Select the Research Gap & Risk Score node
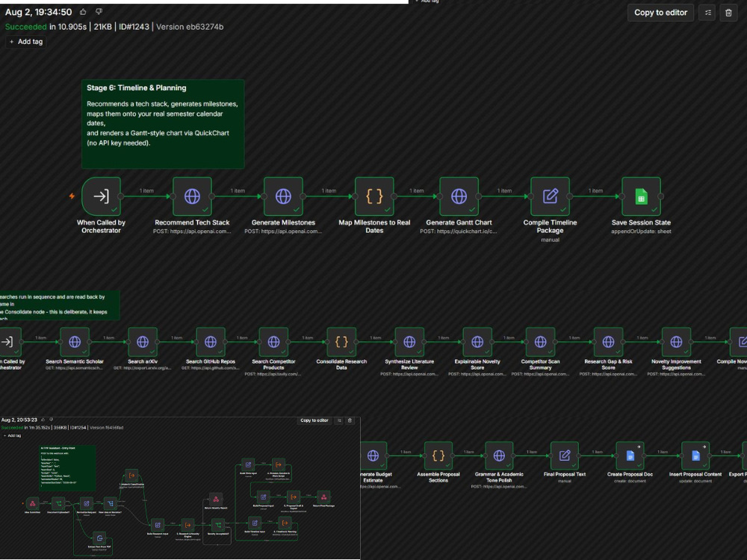 pyautogui.click(x=608, y=342)
